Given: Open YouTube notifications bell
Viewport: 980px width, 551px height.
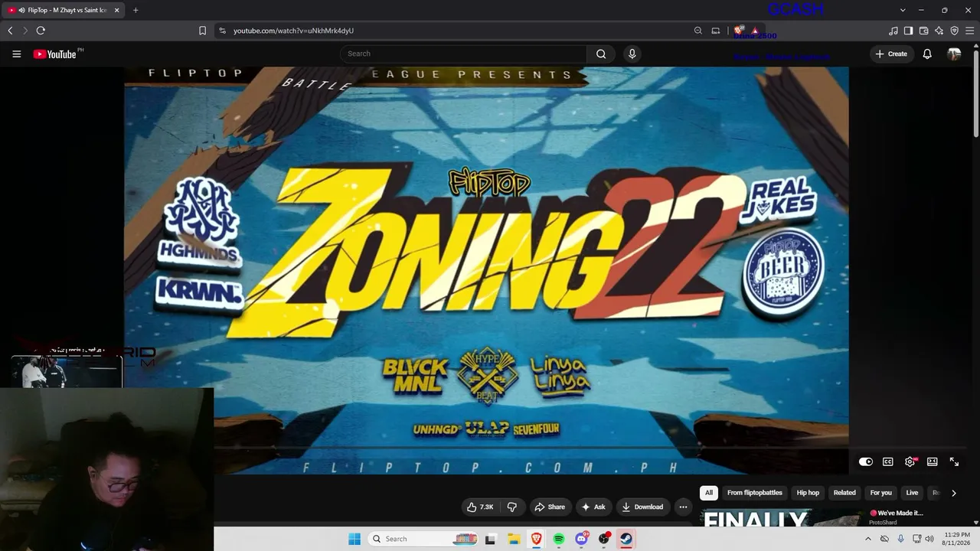Looking at the screenshot, I should pyautogui.click(x=927, y=54).
